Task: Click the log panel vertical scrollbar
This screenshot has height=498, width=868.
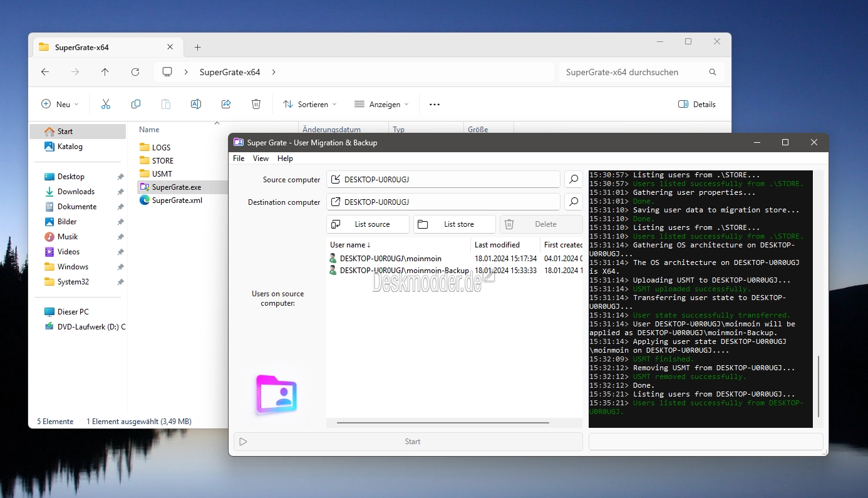Action: pyautogui.click(x=818, y=388)
